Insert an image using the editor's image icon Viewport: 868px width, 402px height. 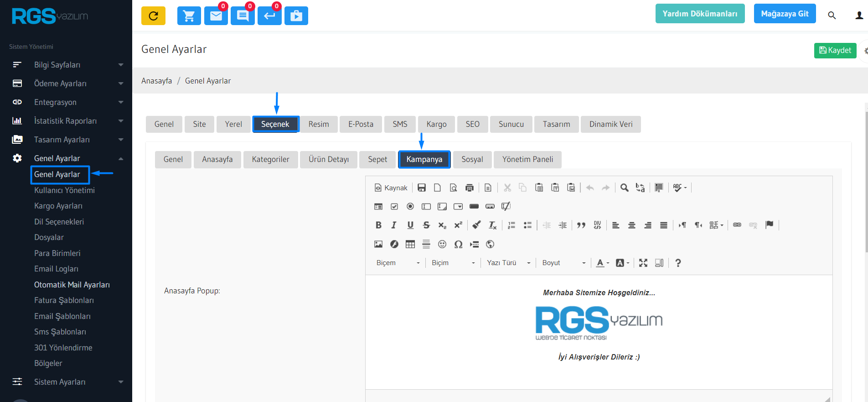(378, 244)
